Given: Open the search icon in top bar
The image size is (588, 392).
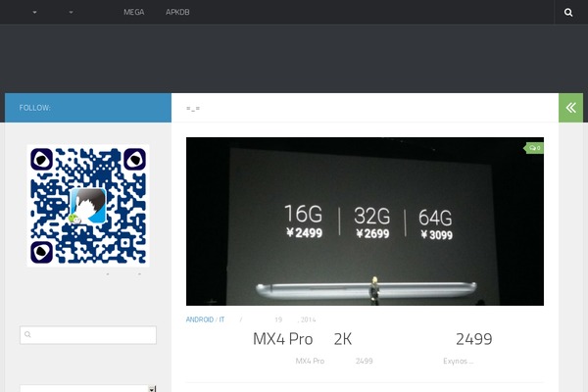Looking at the screenshot, I should (x=568, y=13).
